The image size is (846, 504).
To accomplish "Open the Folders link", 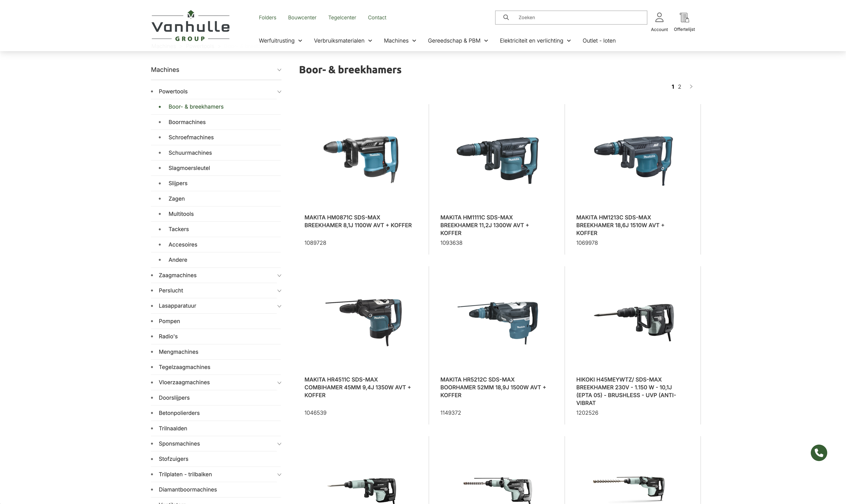I will (x=268, y=18).
